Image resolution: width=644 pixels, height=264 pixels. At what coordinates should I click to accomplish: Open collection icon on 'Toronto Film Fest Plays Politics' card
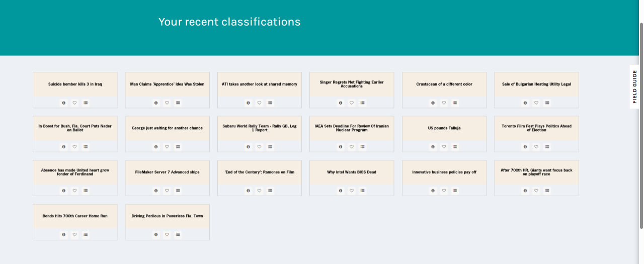pos(547,147)
